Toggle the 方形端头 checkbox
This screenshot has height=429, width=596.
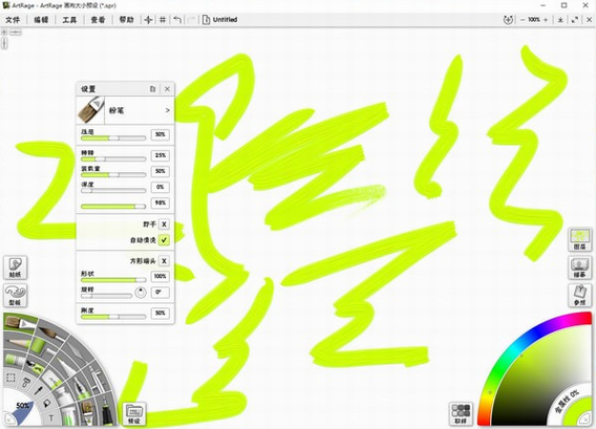(164, 261)
